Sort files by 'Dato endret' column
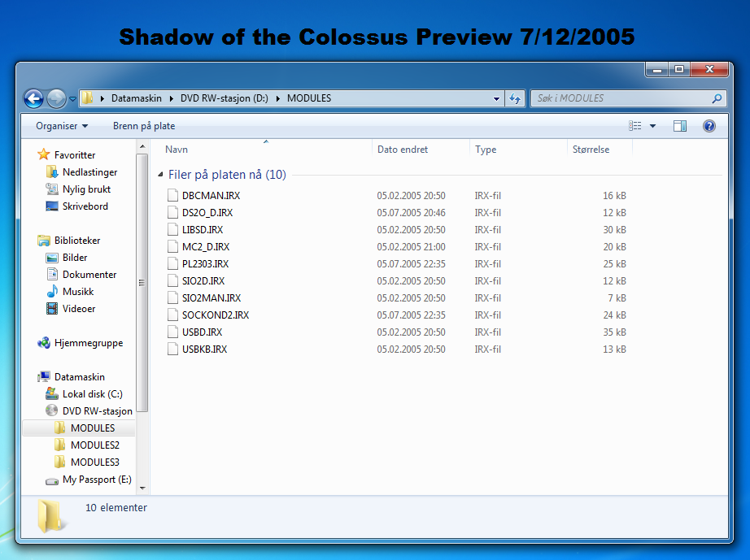 [x=403, y=150]
